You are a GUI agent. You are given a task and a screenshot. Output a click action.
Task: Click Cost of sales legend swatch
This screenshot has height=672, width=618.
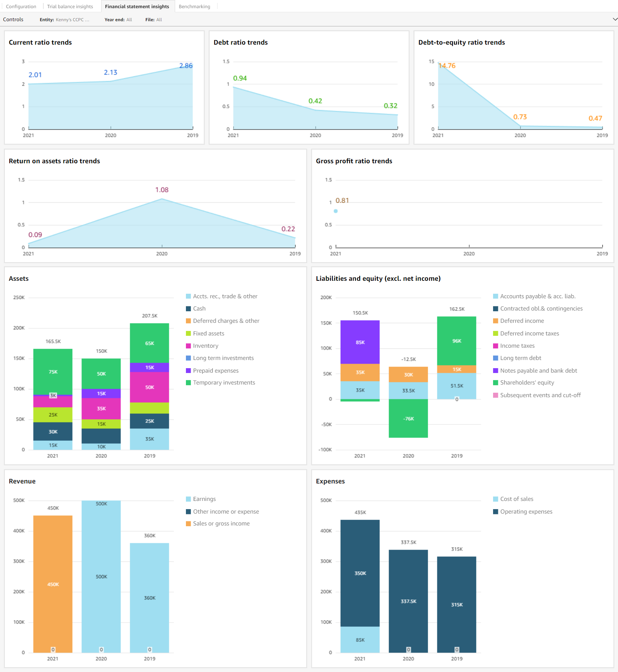[x=496, y=499]
